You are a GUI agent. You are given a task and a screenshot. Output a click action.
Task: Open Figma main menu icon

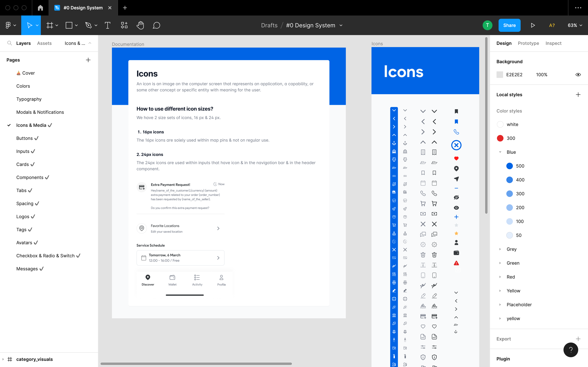8,25
